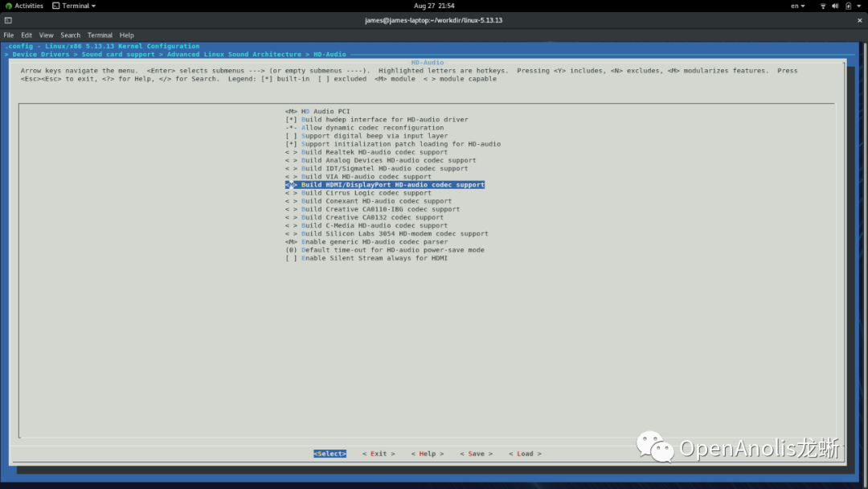Screen dimensions: 868x489
Task: Open the Terminal app menu dropdown
Action: pos(74,6)
